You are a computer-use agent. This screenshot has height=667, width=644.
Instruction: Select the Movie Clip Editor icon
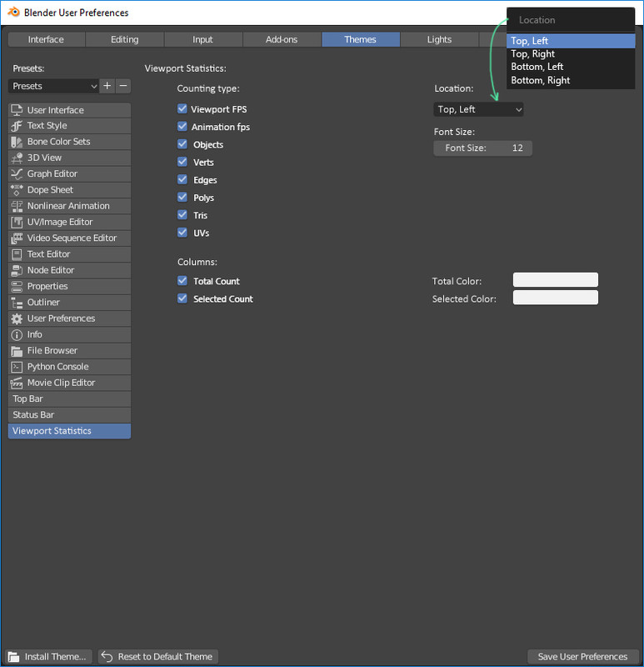(x=17, y=384)
